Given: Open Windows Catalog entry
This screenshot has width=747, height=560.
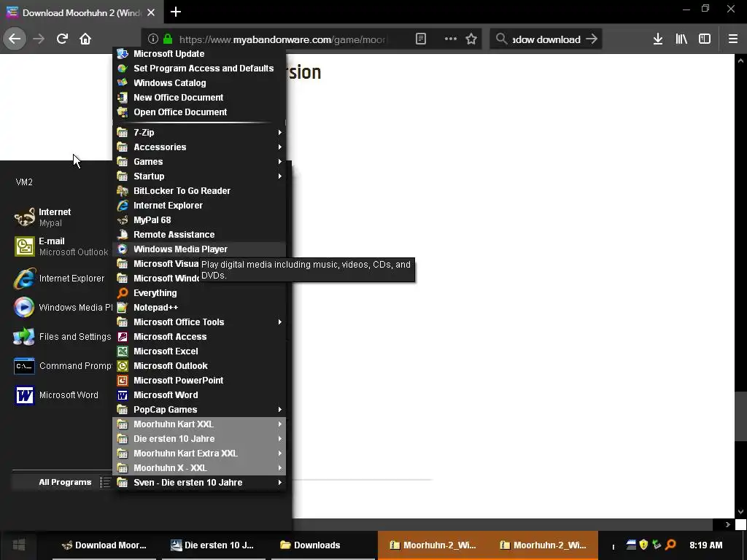Looking at the screenshot, I should tap(199, 83).
